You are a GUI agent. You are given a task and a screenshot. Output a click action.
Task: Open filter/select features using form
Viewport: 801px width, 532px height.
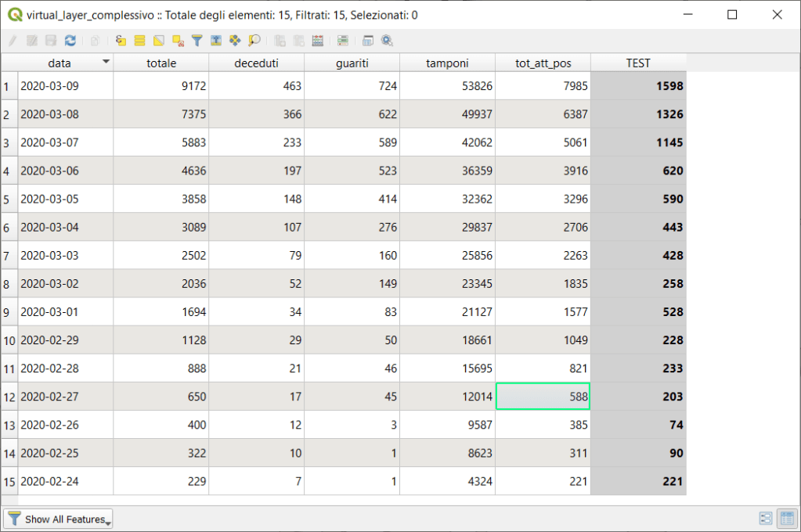197,41
